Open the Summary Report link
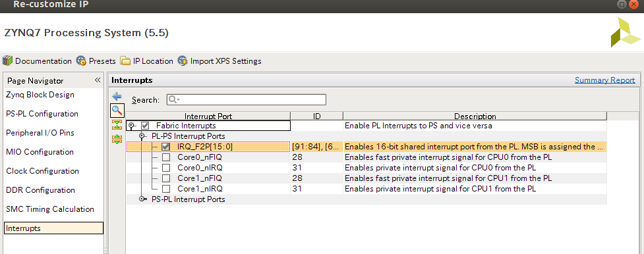644x254 pixels. [604, 80]
